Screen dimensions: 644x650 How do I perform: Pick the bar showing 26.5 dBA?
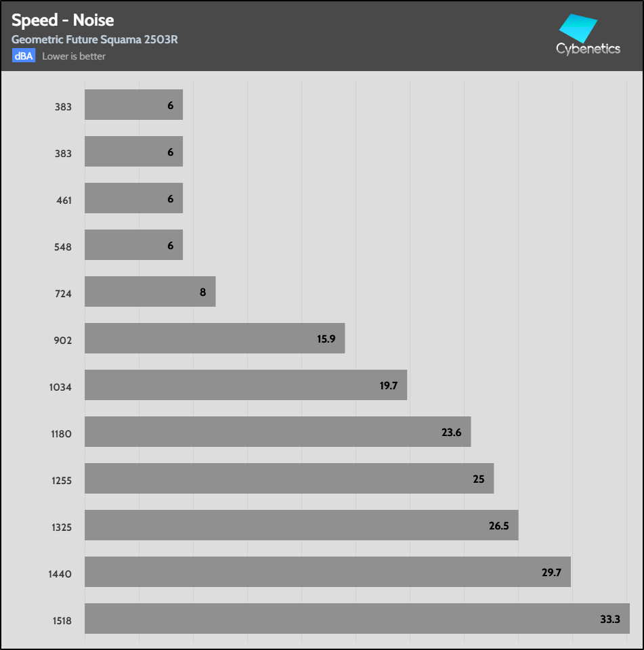coord(301,525)
